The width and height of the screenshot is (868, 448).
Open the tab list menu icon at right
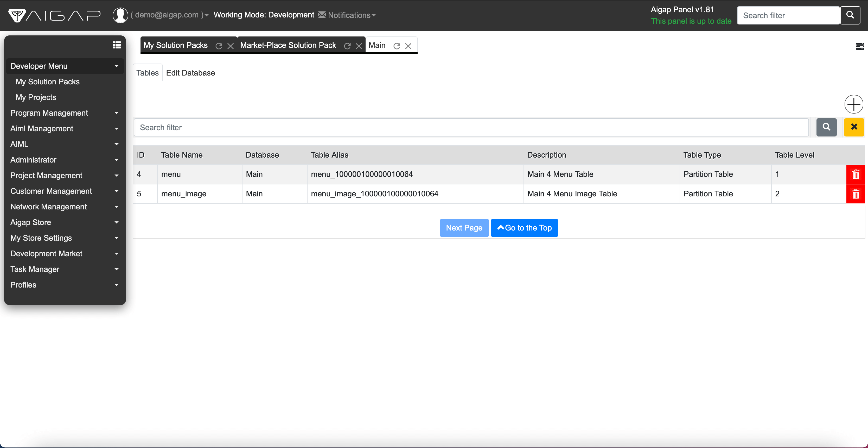tap(860, 46)
